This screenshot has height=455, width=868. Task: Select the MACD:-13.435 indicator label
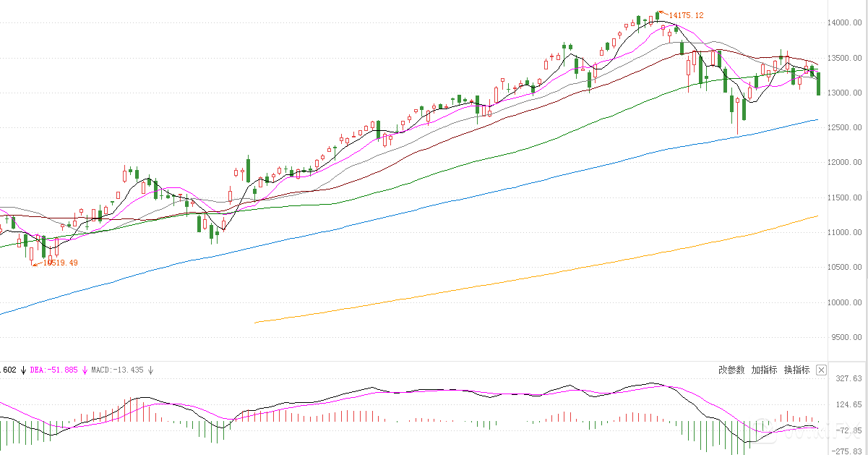(117, 370)
